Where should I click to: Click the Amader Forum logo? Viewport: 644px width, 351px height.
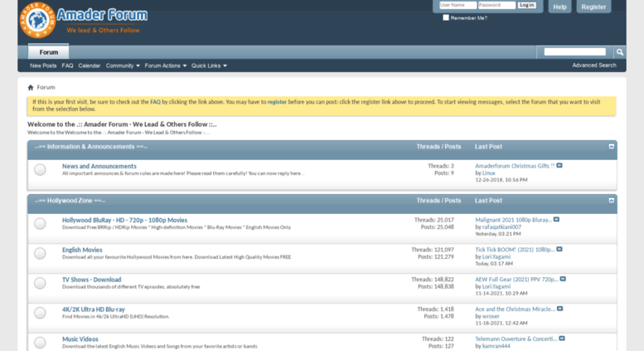click(x=84, y=20)
